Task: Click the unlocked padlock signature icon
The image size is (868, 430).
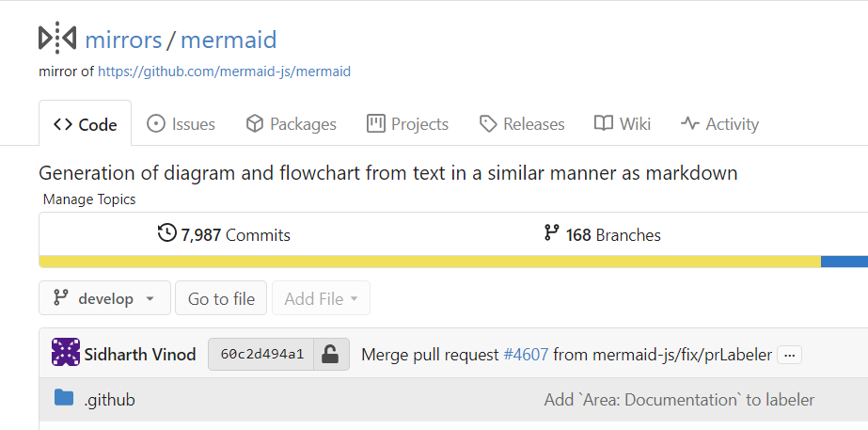Action: pyautogui.click(x=330, y=354)
